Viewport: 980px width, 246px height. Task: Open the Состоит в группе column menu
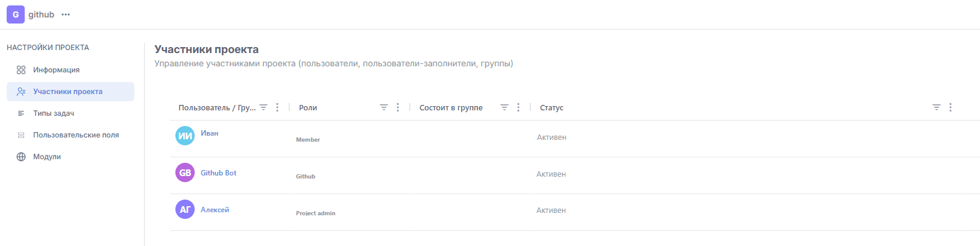[518, 107]
